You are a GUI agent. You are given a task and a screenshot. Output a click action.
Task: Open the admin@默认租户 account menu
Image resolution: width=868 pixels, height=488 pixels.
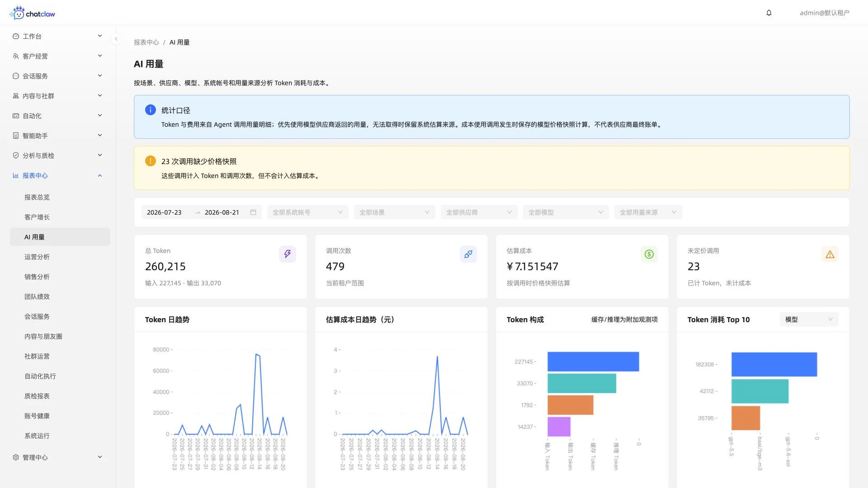point(824,13)
